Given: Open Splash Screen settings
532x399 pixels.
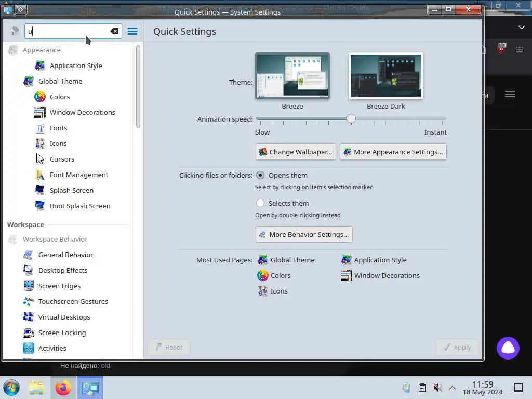Looking at the screenshot, I should click(x=68, y=190).
